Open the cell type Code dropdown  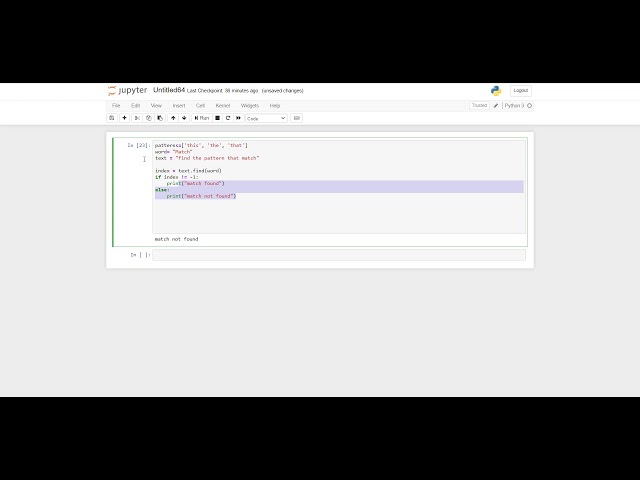[266, 118]
